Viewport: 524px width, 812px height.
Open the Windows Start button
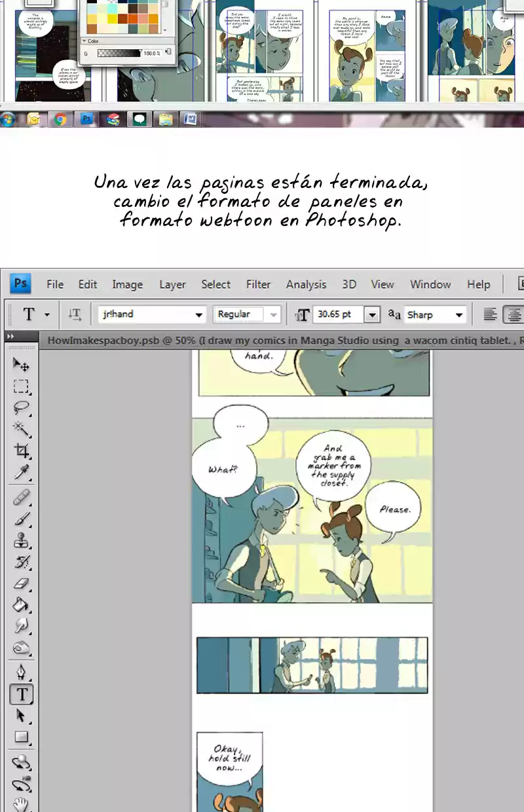[8, 119]
